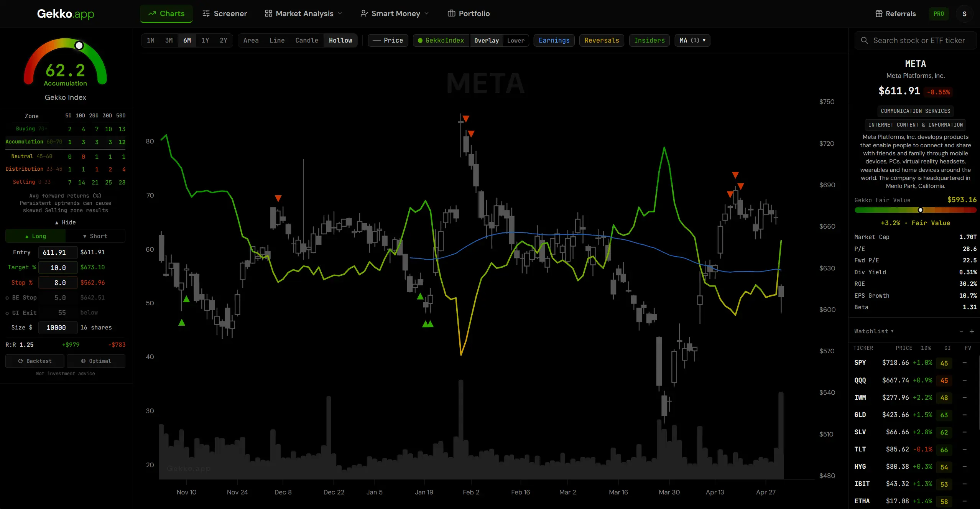Click the Entry price input field
980x509 pixels.
coord(58,252)
